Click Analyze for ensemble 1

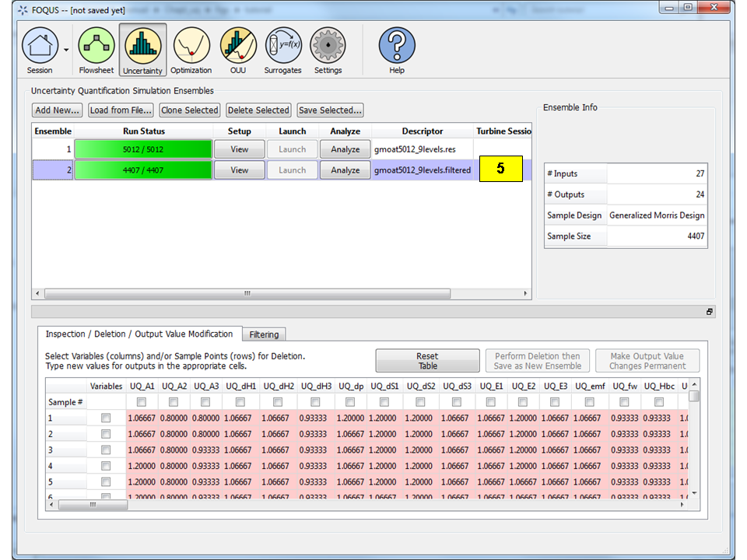(345, 149)
